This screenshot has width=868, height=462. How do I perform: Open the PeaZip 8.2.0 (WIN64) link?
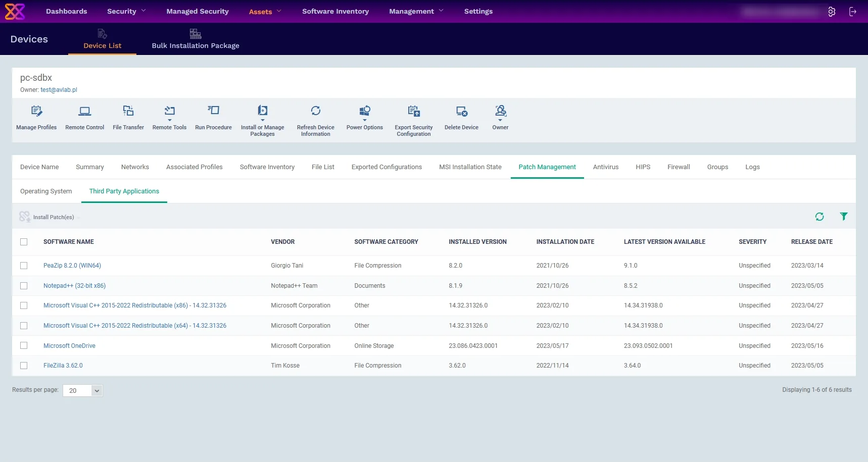click(x=72, y=266)
